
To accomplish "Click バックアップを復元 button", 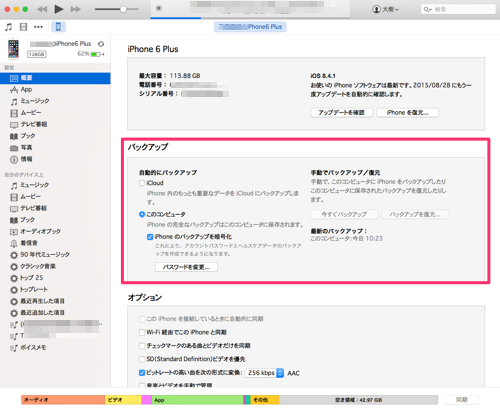I will click(x=415, y=214).
